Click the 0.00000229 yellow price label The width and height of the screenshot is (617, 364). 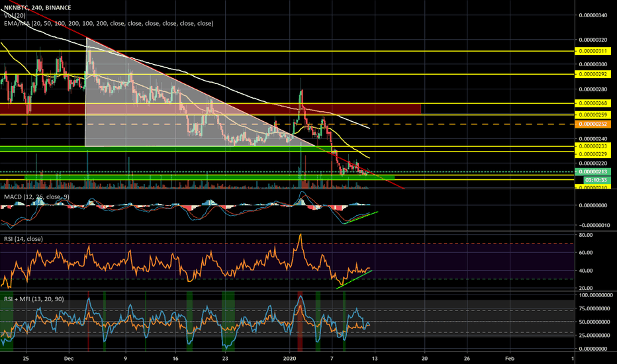[593, 154]
